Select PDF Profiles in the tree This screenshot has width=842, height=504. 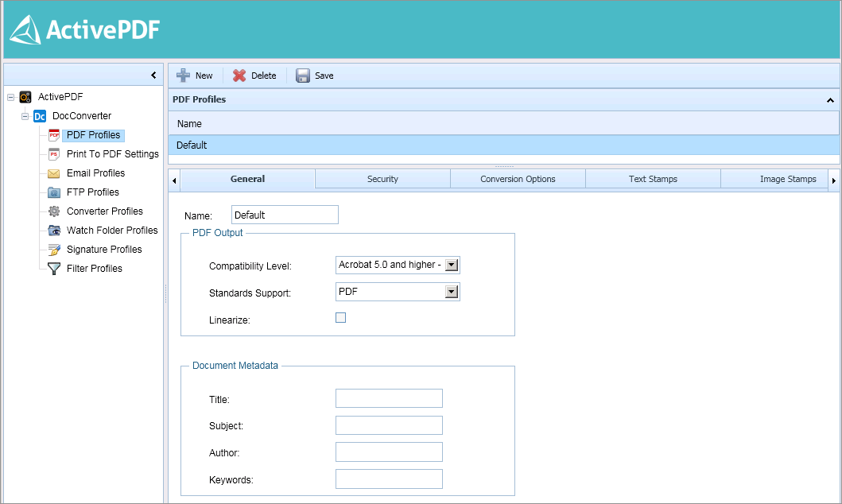coord(94,135)
